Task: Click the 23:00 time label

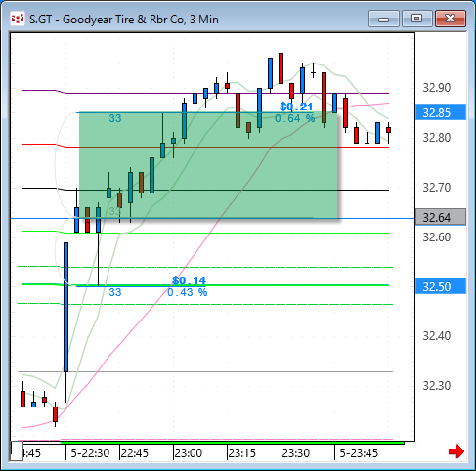Action: 189,453
